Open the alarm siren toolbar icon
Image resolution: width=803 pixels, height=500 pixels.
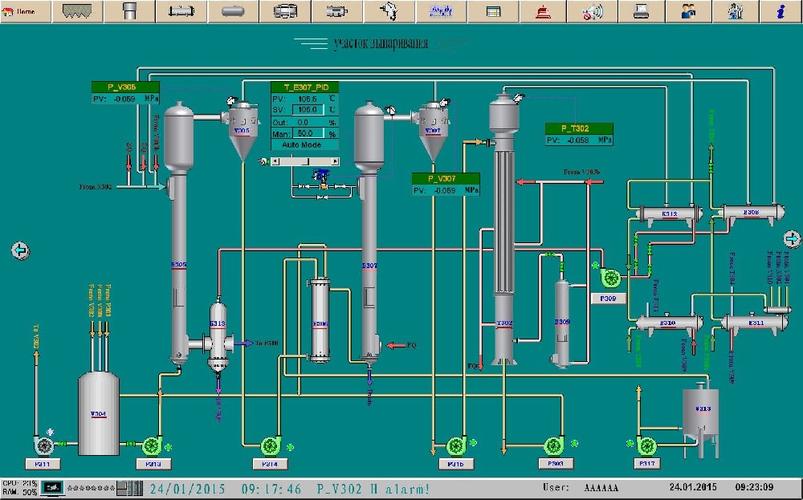click(543, 11)
